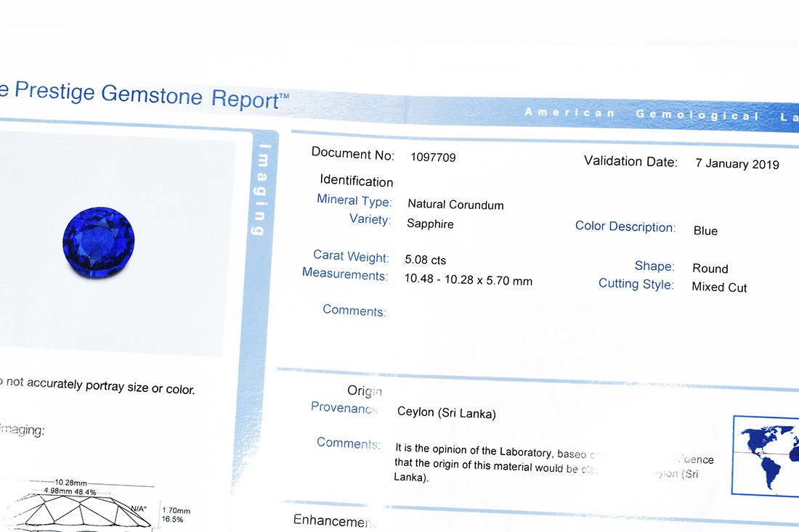Click the "Origin" section heading

click(x=365, y=390)
